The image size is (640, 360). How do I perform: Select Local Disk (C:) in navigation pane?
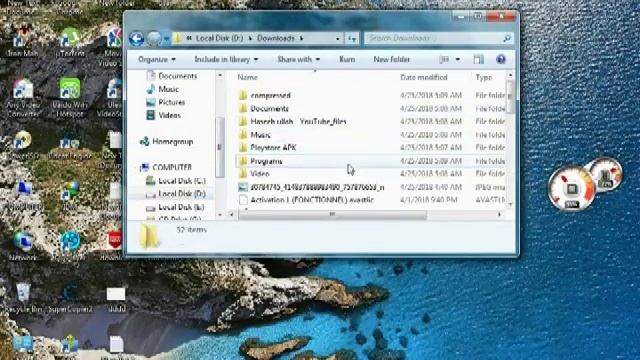(x=176, y=181)
